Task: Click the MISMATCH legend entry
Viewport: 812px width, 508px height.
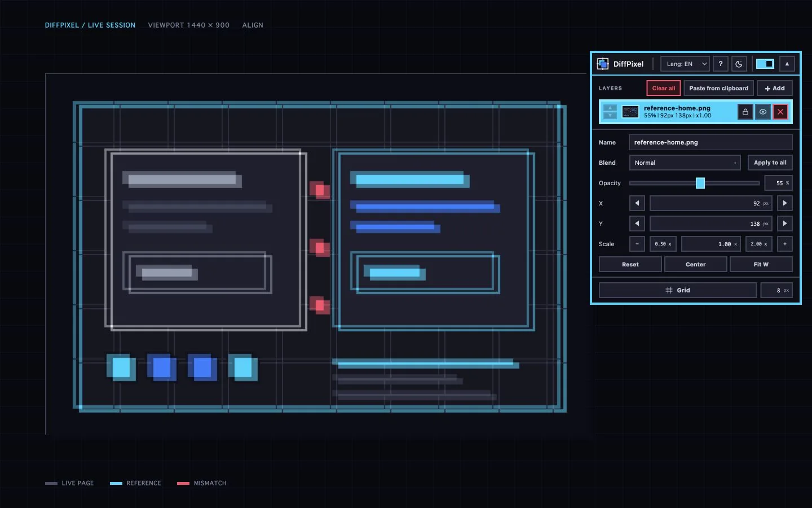Action: click(x=202, y=483)
